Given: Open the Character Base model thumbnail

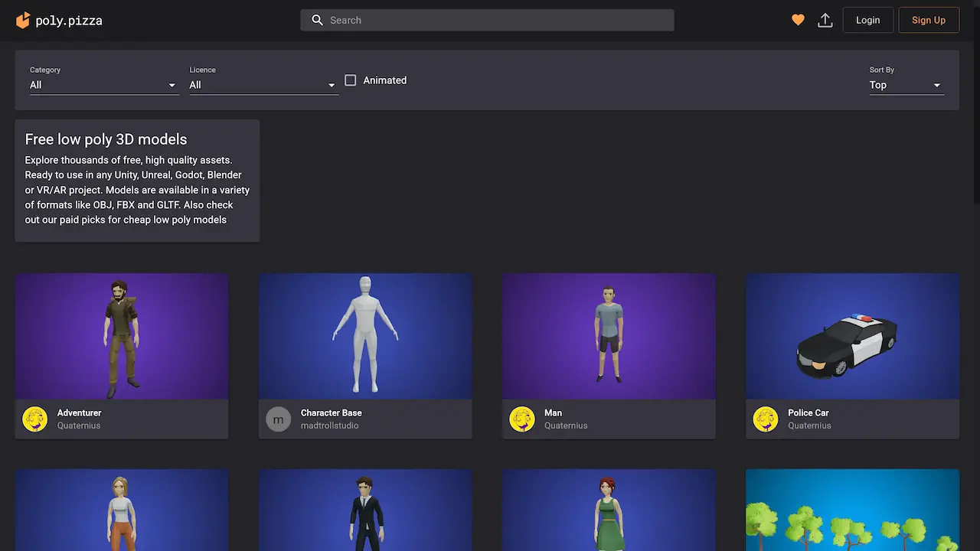Looking at the screenshot, I should 365,337.
